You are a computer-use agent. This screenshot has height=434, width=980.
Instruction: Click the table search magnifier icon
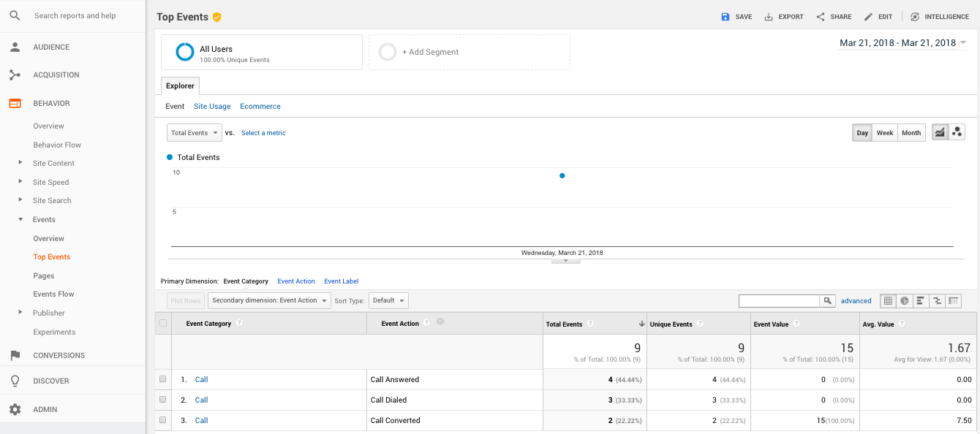(x=827, y=300)
